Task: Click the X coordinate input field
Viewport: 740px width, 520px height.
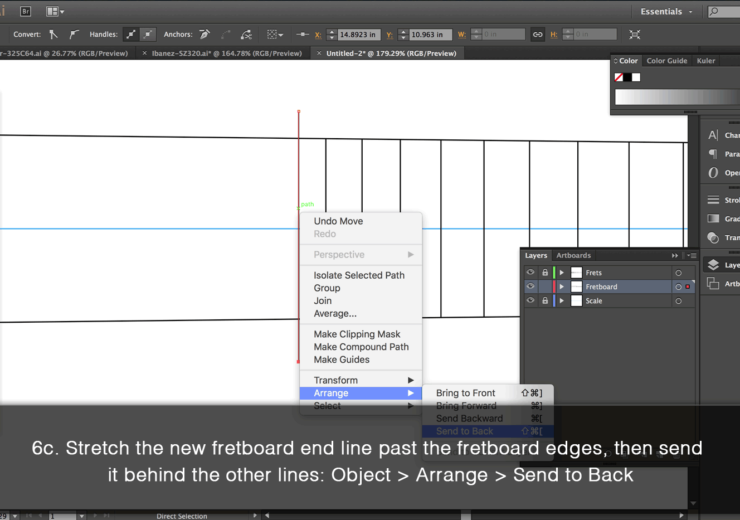Action: [360, 34]
